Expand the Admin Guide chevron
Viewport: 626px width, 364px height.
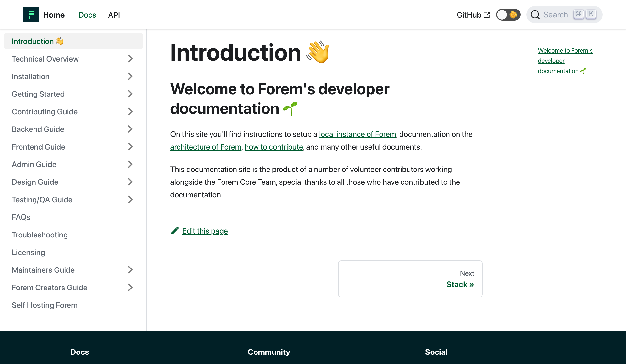[130, 164]
